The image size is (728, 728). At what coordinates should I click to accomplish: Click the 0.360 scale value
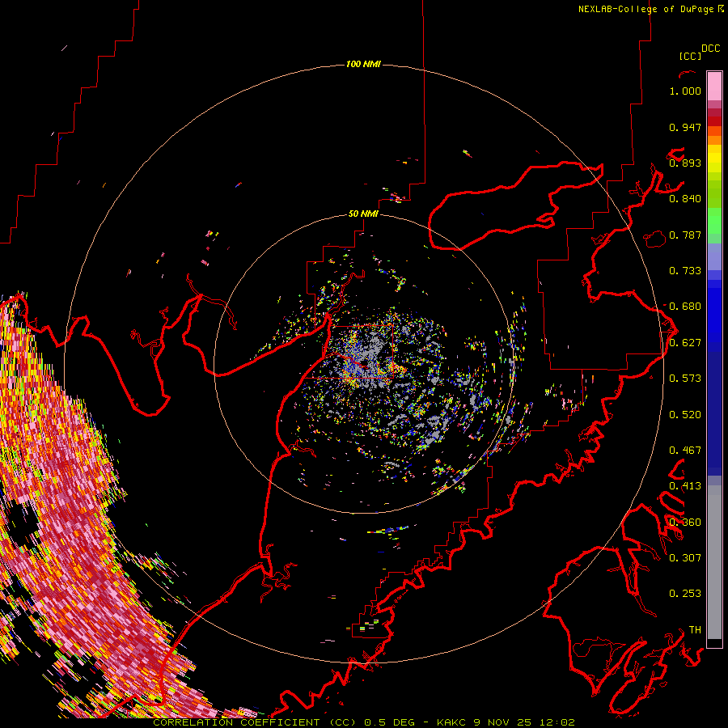(x=685, y=523)
